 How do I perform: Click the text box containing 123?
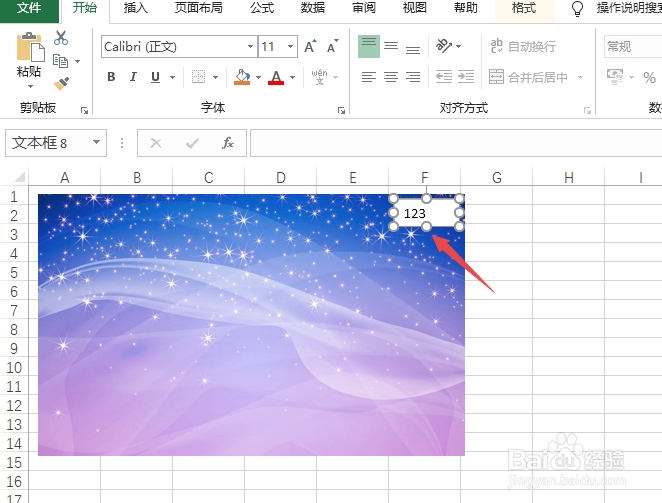426,213
